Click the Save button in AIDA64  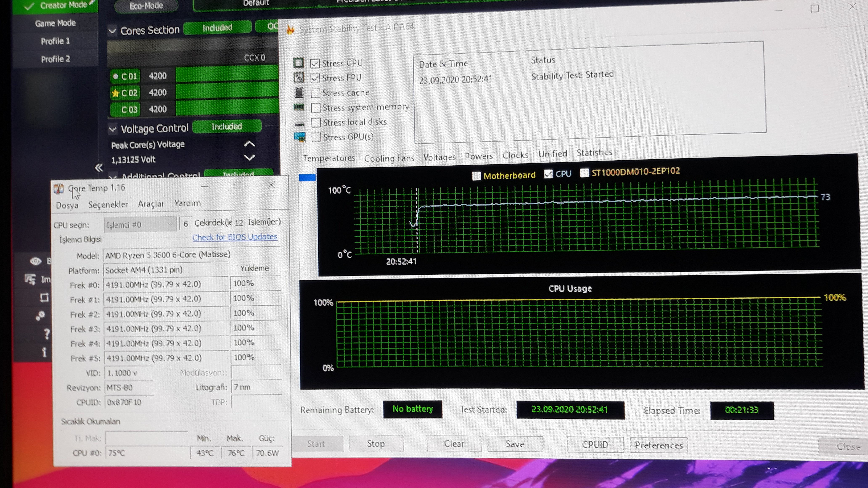point(515,444)
